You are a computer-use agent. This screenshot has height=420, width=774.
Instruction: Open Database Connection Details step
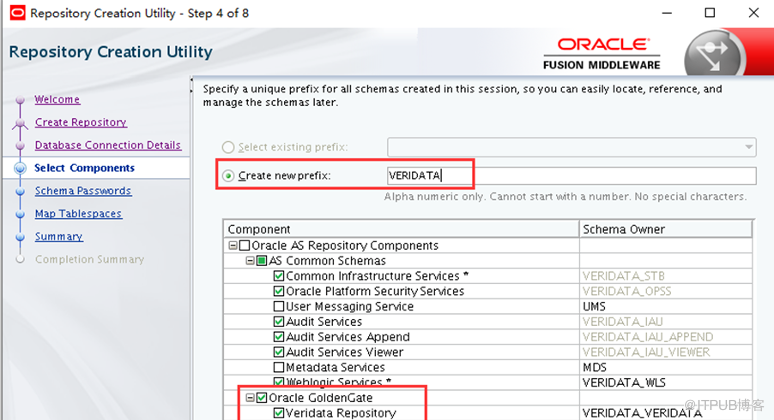point(108,145)
